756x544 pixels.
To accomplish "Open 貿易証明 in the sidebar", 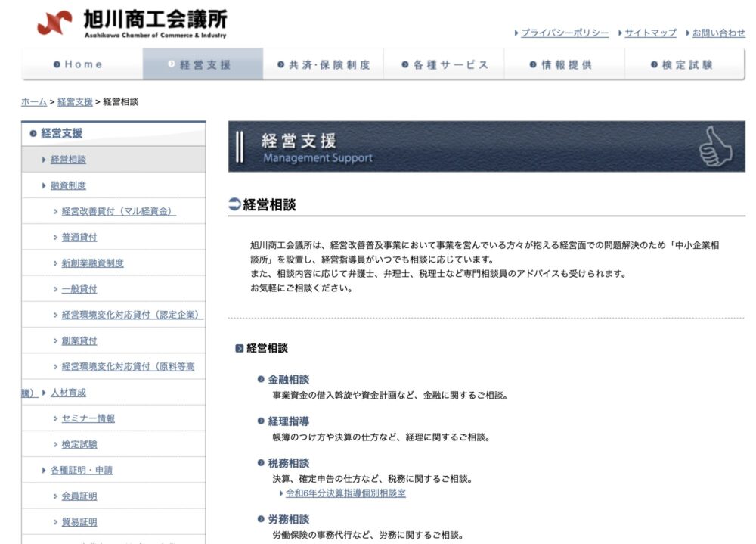I will [79, 522].
